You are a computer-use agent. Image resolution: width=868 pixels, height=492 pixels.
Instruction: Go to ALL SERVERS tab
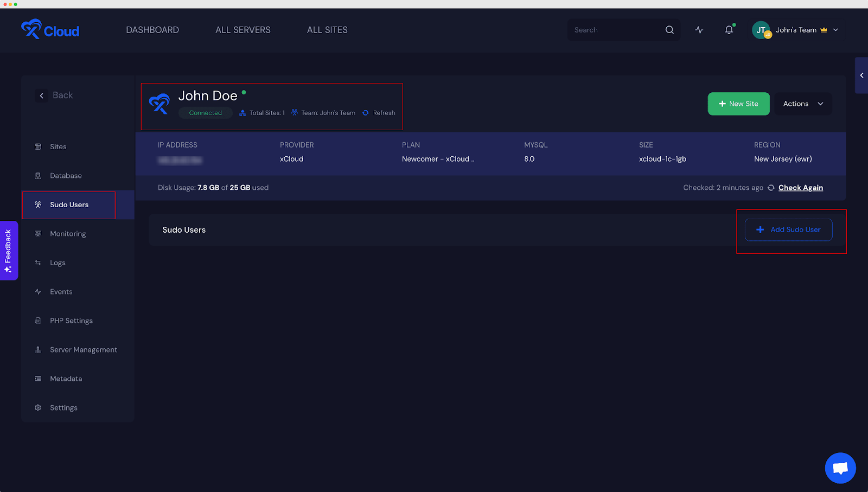(242, 30)
